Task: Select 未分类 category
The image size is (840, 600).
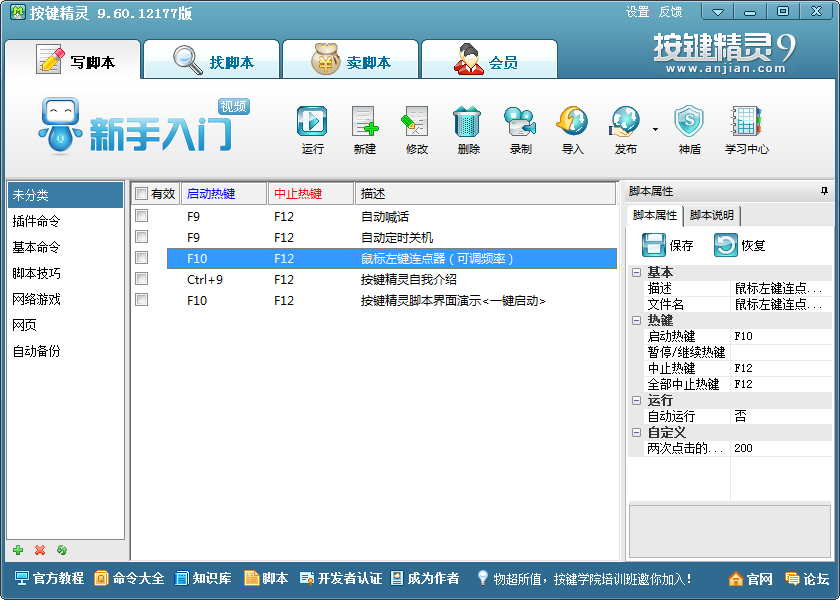Action: pos(65,195)
